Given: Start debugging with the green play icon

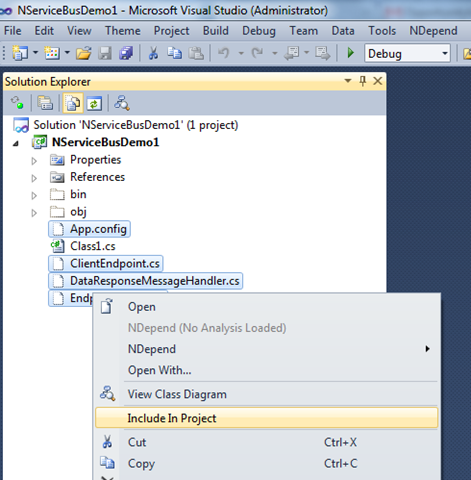Looking at the screenshot, I should coord(350,53).
